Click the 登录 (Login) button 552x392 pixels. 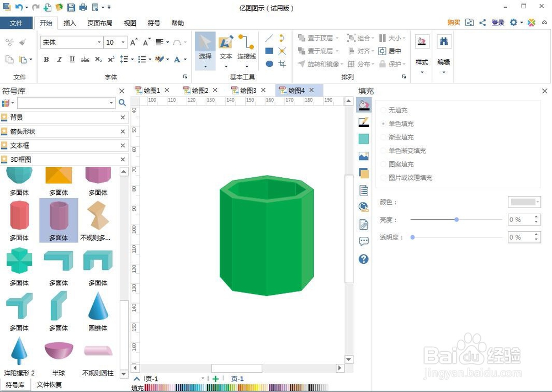pos(497,23)
